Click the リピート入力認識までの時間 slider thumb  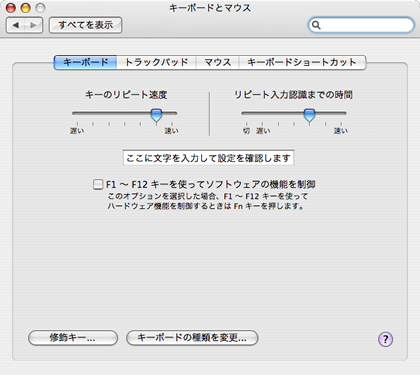pyautogui.click(x=309, y=115)
